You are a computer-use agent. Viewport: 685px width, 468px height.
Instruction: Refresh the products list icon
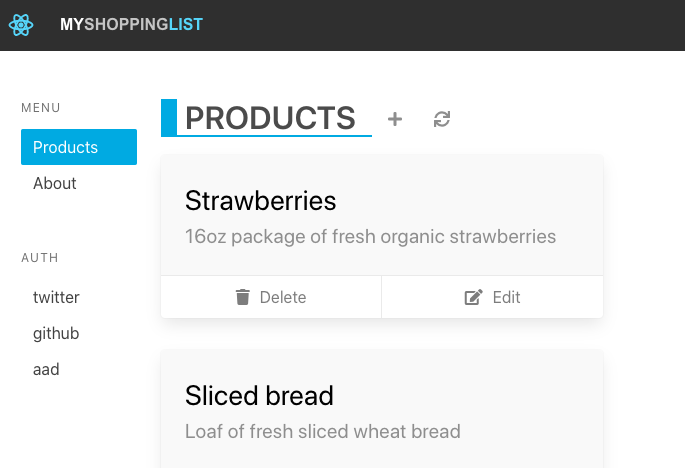pyautogui.click(x=442, y=119)
